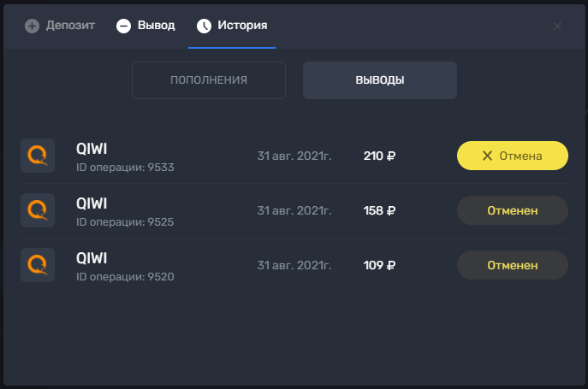This screenshot has width=588, height=389.
Task: Click the minus icon beside Вывод
Action: pyautogui.click(x=123, y=26)
